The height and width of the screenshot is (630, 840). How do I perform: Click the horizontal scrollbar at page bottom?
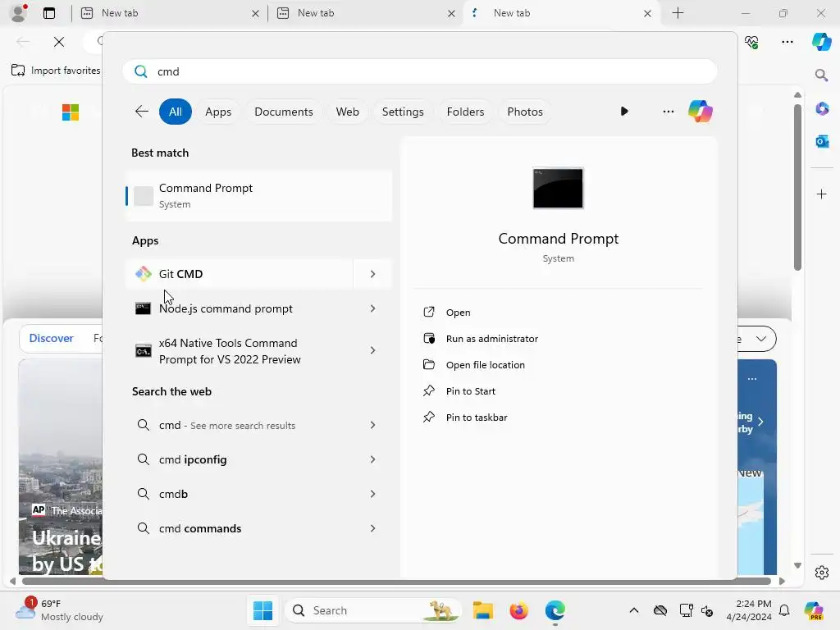click(396, 582)
